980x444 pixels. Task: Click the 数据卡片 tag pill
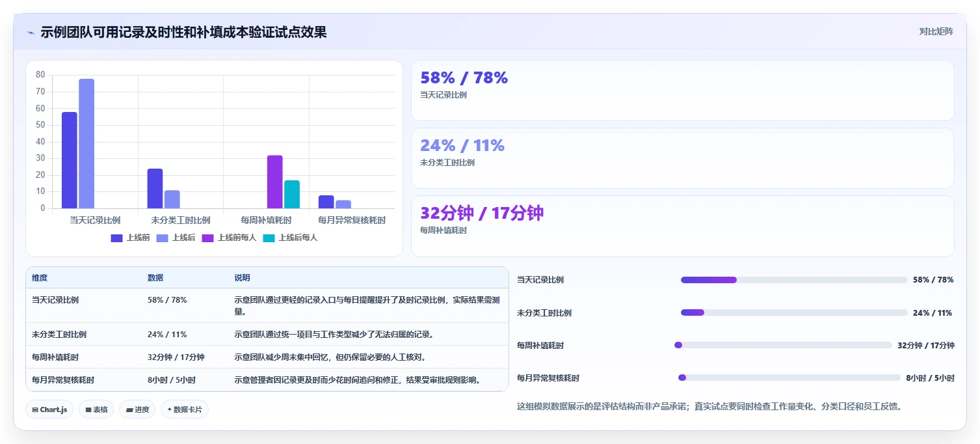[x=185, y=409]
